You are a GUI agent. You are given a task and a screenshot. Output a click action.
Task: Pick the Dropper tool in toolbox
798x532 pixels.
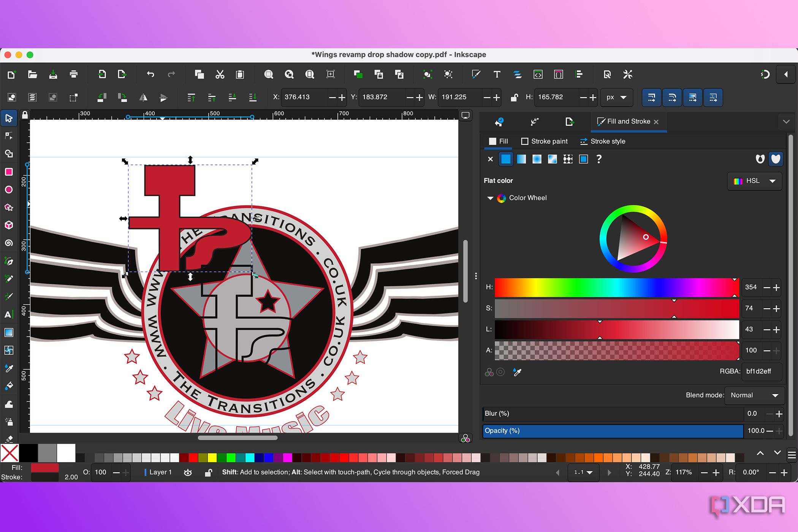click(x=9, y=368)
